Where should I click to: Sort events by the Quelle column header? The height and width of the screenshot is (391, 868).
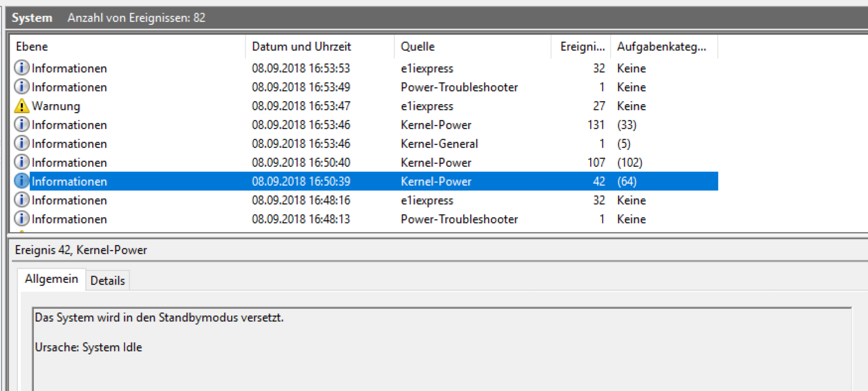click(x=473, y=47)
